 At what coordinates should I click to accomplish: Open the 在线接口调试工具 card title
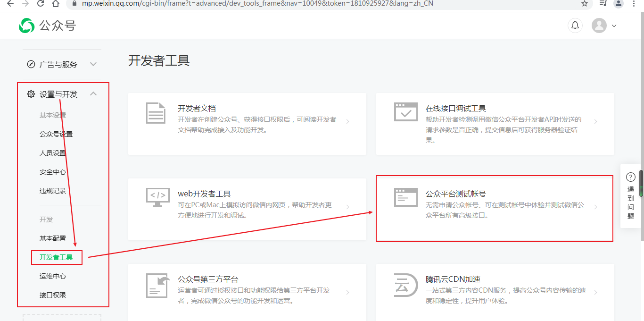pos(456,108)
